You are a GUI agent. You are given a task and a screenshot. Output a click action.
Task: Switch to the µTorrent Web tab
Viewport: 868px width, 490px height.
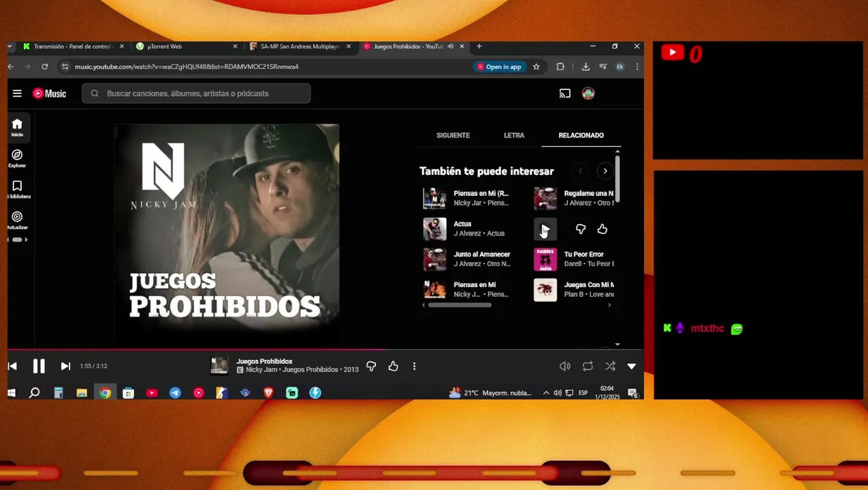[185, 46]
